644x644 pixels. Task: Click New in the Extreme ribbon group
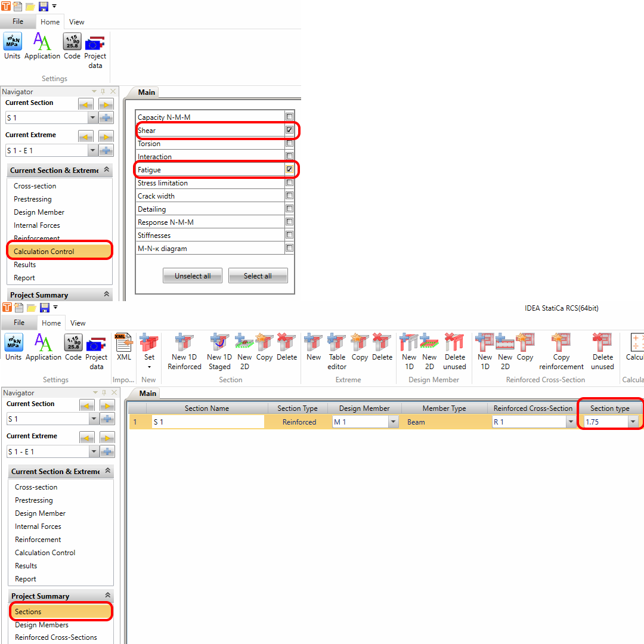314,347
